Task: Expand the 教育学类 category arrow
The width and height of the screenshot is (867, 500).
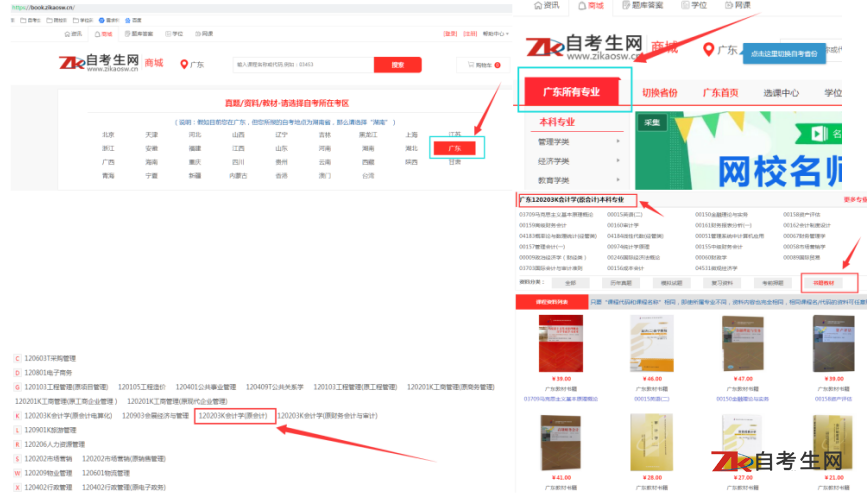Action: [x=618, y=180]
